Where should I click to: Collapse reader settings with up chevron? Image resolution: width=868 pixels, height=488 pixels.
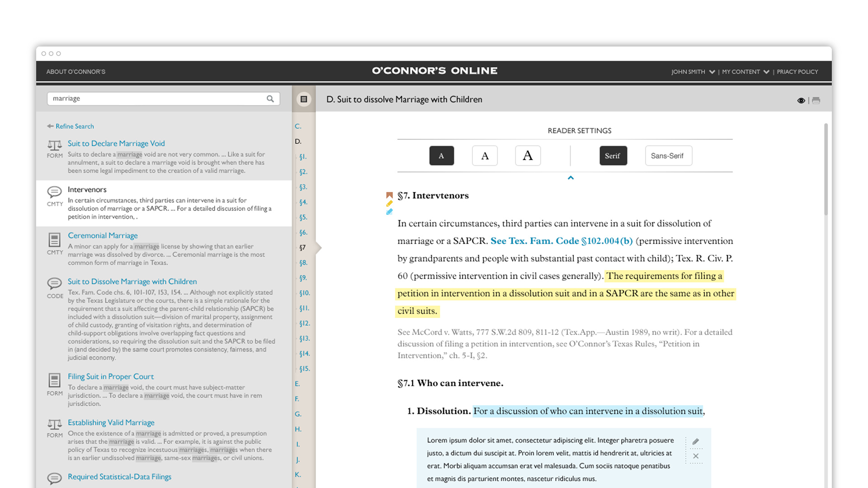[571, 178]
